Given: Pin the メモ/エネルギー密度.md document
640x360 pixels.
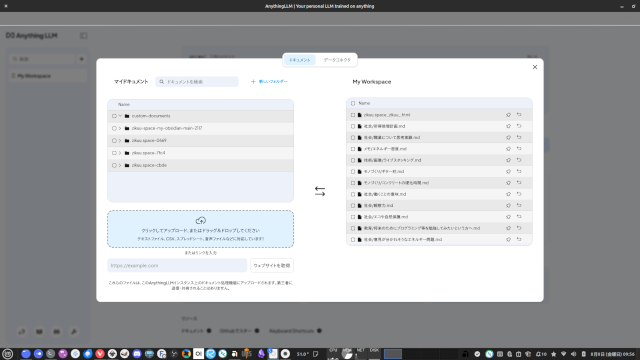Looking at the screenshot, I should point(508,149).
